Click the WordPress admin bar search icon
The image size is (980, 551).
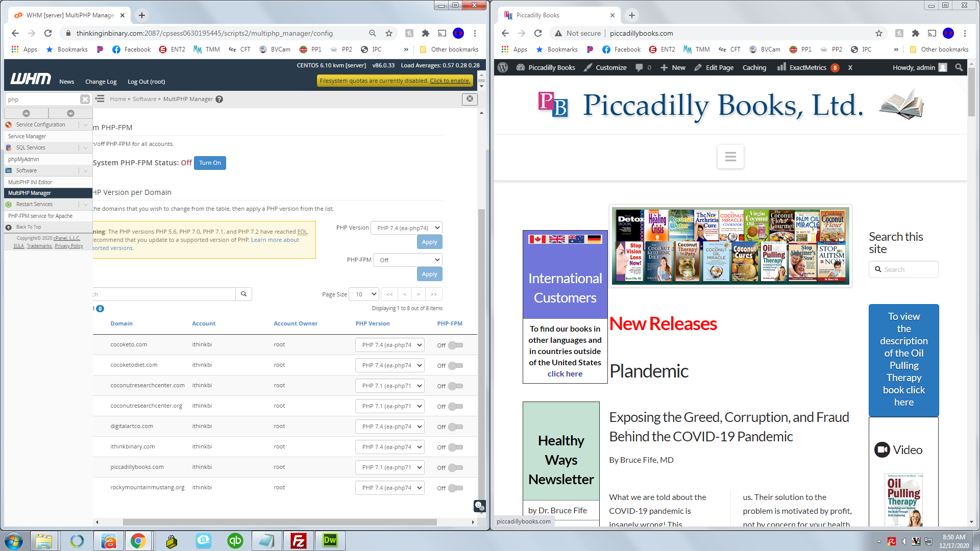(959, 67)
